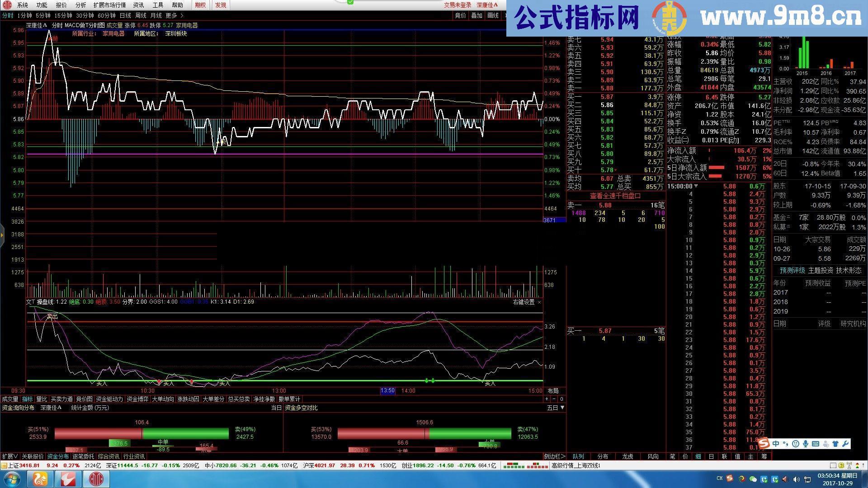Open Sogou input settings wrench icon

point(845,444)
